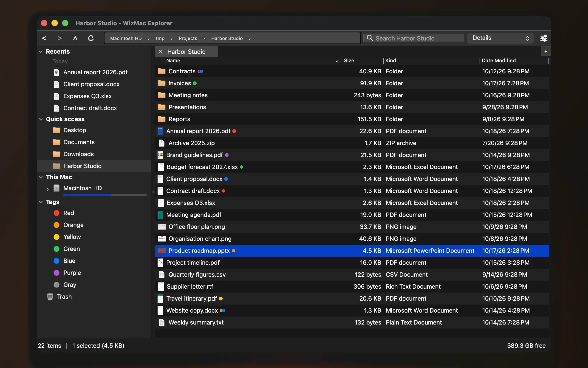Expand the Macintosh HD tree node
This screenshot has width=588, height=368.
(x=48, y=189)
